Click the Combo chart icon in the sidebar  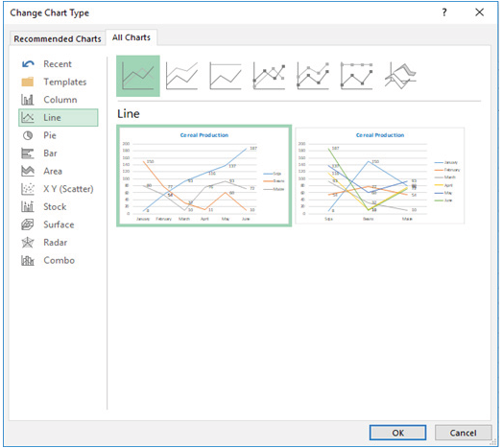point(28,261)
